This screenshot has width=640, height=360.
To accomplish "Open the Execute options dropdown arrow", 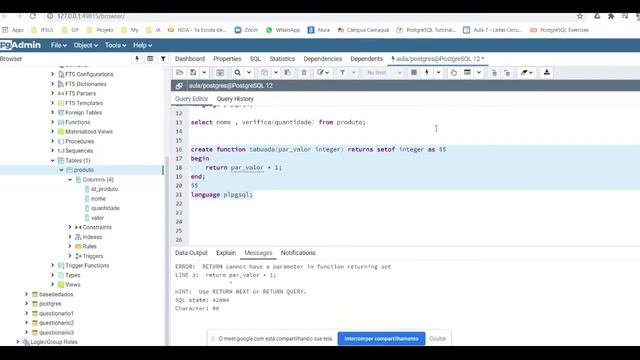I will [x=438, y=73].
